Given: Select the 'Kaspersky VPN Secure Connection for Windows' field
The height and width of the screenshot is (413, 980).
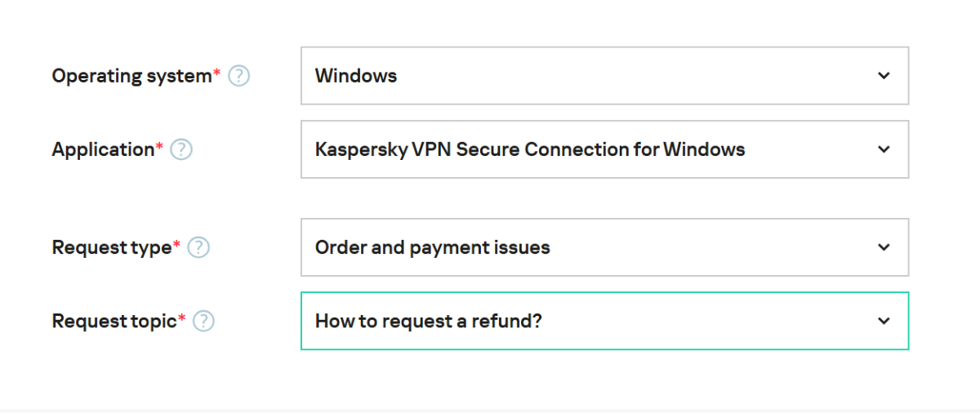Looking at the screenshot, I should [x=530, y=149].
